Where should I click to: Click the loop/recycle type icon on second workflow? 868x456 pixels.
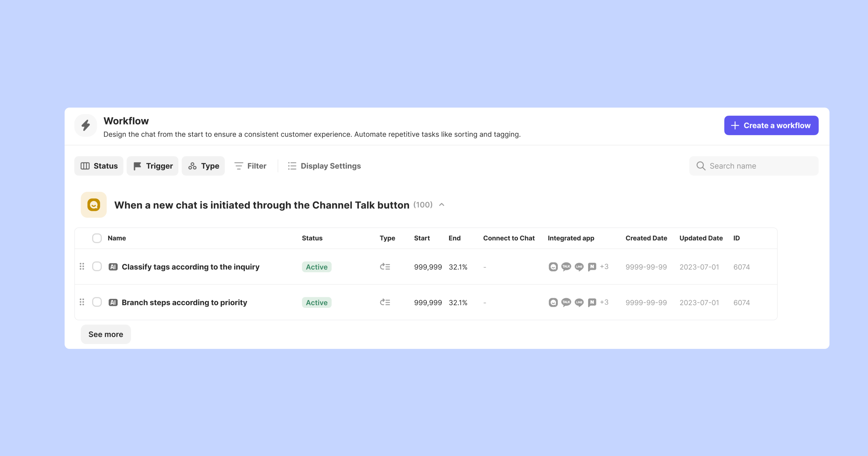(385, 302)
